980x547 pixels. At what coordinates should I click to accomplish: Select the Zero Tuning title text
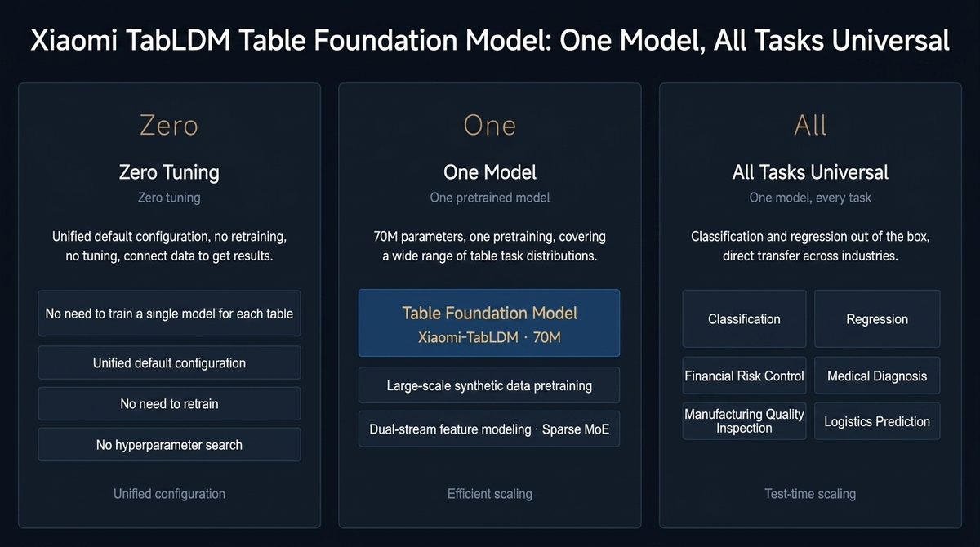pos(169,172)
